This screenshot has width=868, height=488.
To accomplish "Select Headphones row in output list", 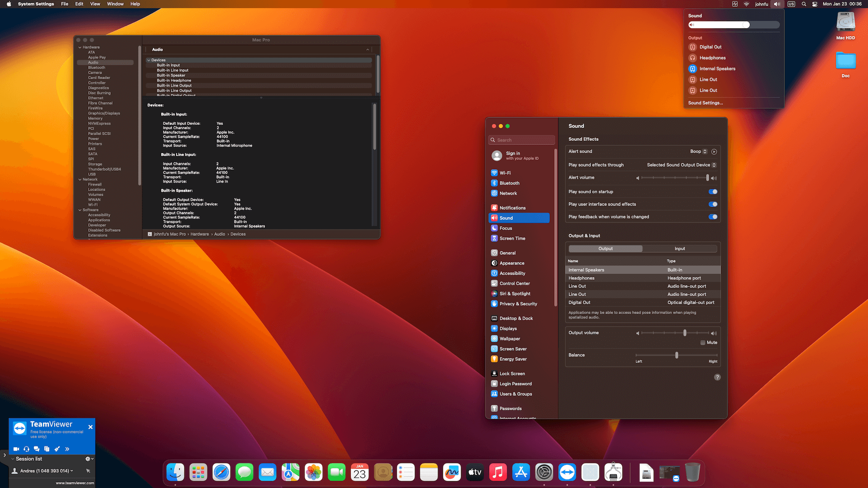I will click(642, 278).
